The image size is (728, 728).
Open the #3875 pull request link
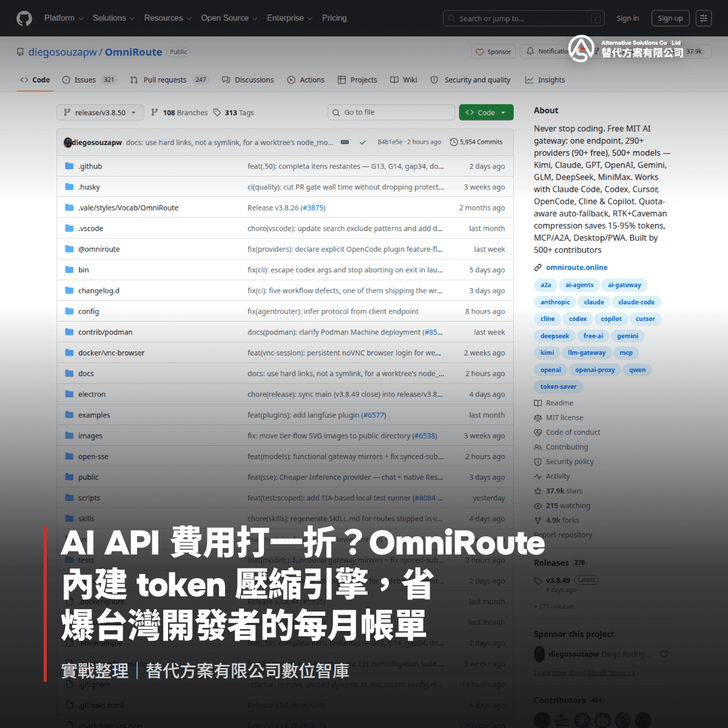pos(313,207)
